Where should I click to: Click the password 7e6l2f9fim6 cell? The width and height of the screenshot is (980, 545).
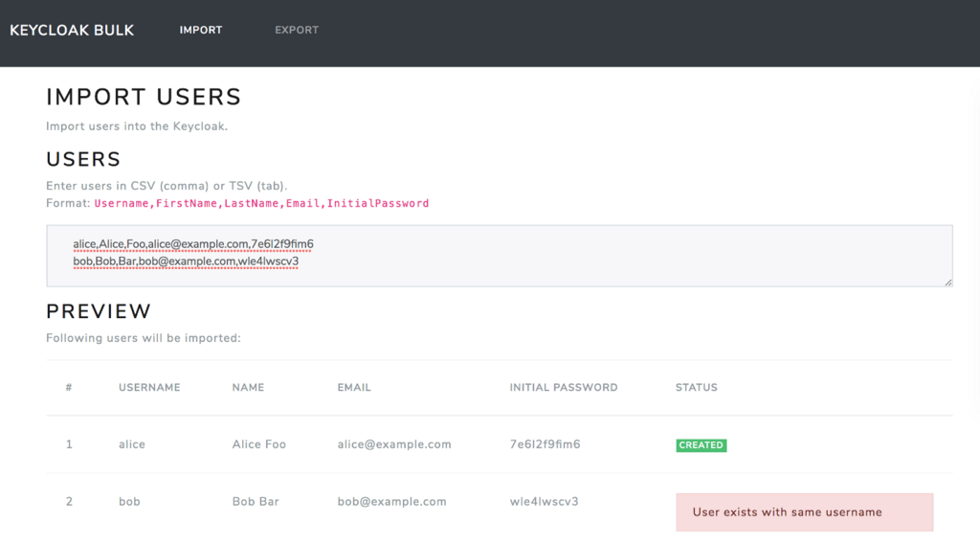click(545, 444)
